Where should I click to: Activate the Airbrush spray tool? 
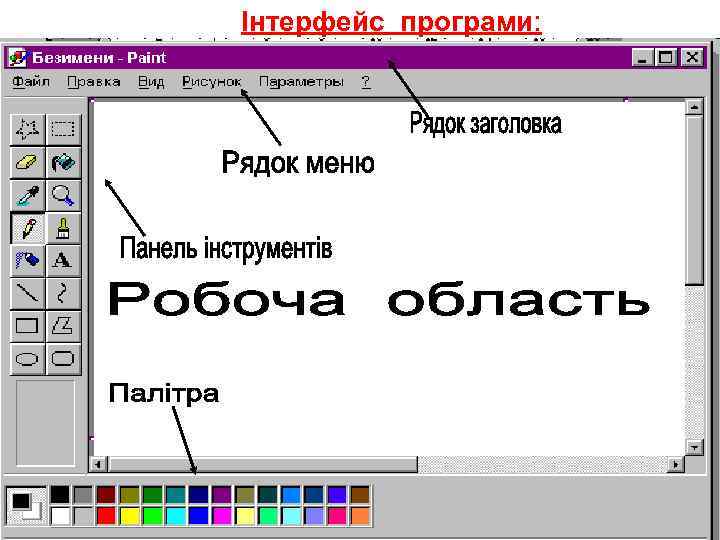28,260
